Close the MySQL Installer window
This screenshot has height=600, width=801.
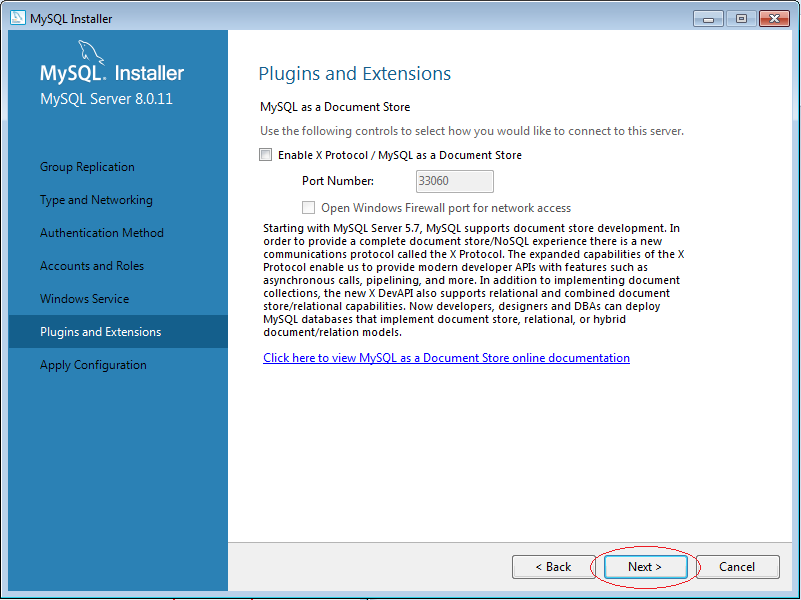click(x=774, y=19)
